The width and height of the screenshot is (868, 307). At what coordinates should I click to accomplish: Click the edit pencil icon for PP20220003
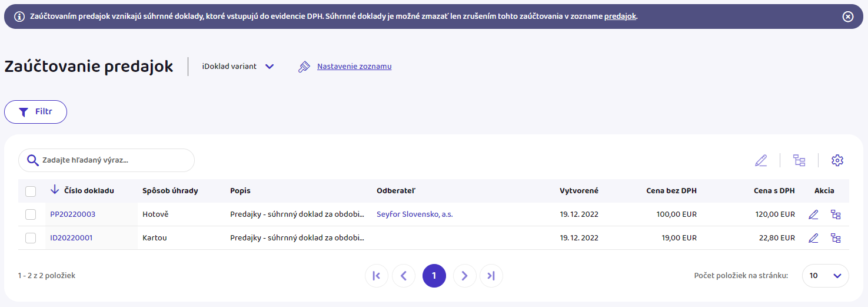pyautogui.click(x=813, y=214)
